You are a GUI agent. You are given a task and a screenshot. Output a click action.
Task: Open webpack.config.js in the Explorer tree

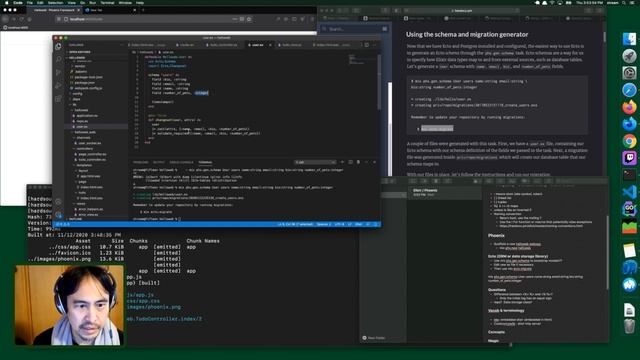[88, 88]
